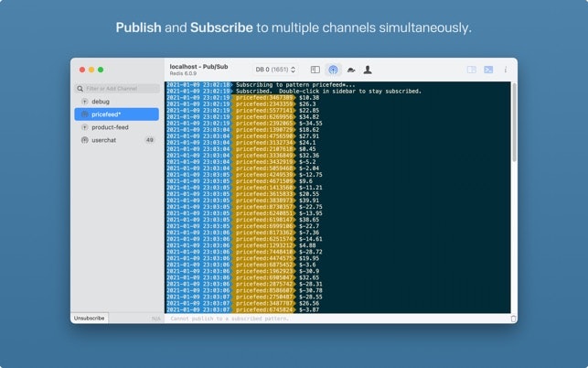Click the vertical scrollbar of message log
The width and height of the screenshot is (588, 368).
[x=514, y=122]
